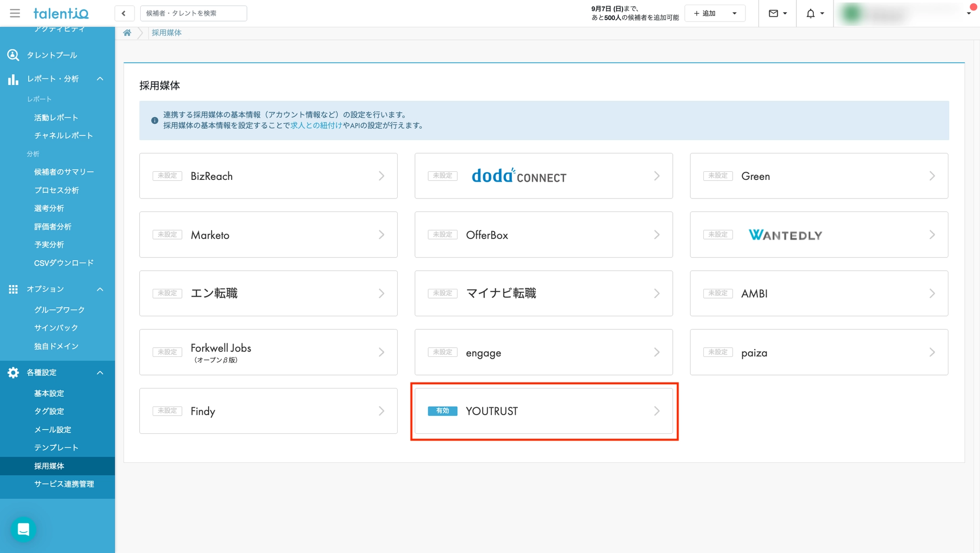Click the options grid icon
Viewport: 980px width, 553px height.
13,289
